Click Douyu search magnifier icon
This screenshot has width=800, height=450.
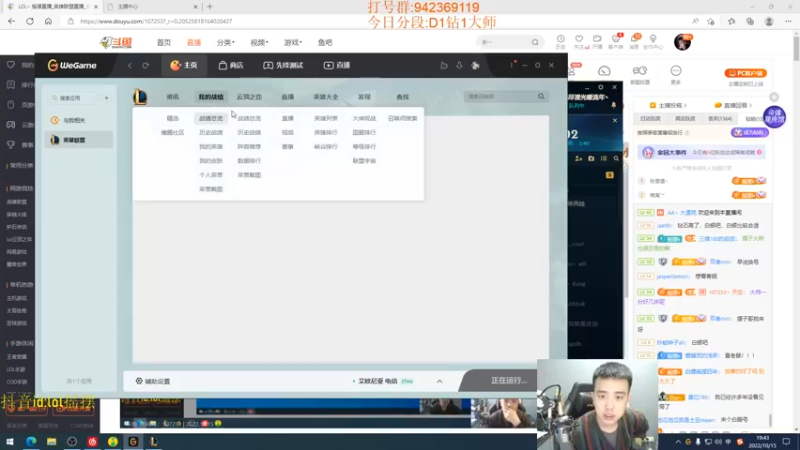[x=535, y=42]
